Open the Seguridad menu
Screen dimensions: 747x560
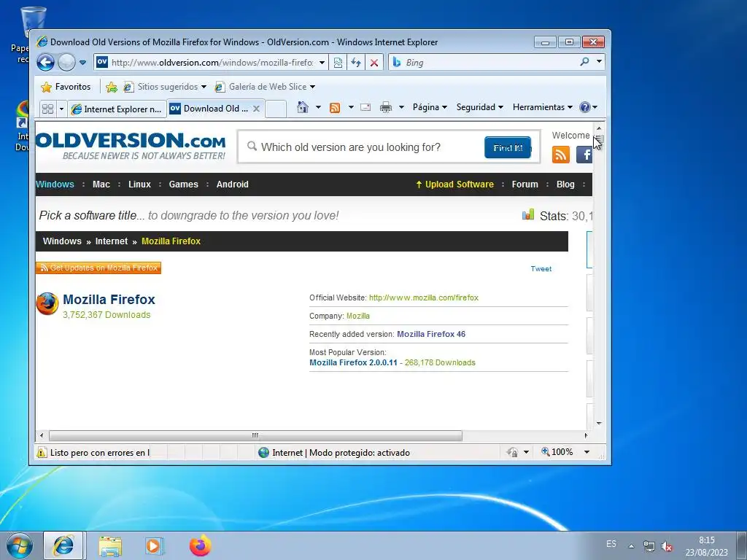pyautogui.click(x=480, y=107)
